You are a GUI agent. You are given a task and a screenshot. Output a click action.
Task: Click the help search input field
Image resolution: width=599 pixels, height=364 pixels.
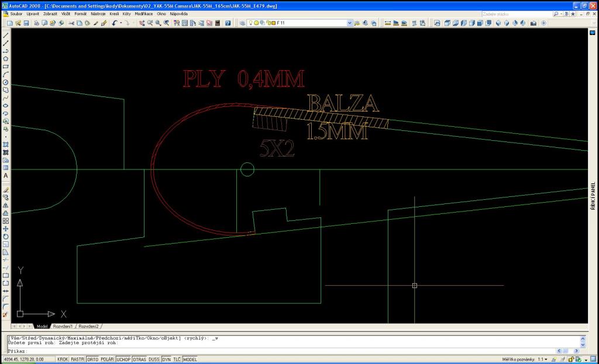pos(515,13)
